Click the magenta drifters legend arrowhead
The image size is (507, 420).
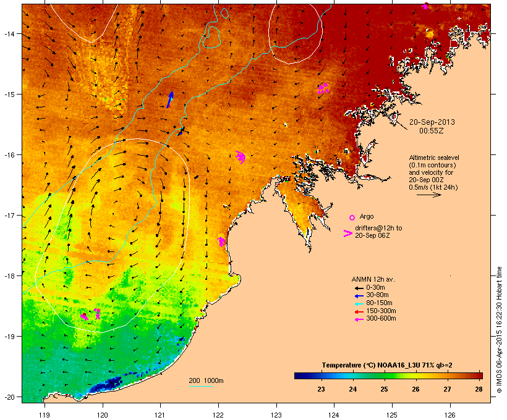(x=347, y=233)
